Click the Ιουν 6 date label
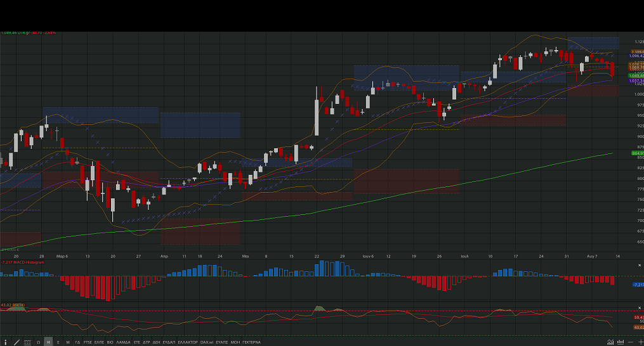Image resolution: width=644 pixels, height=346 pixels. click(x=368, y=256)
